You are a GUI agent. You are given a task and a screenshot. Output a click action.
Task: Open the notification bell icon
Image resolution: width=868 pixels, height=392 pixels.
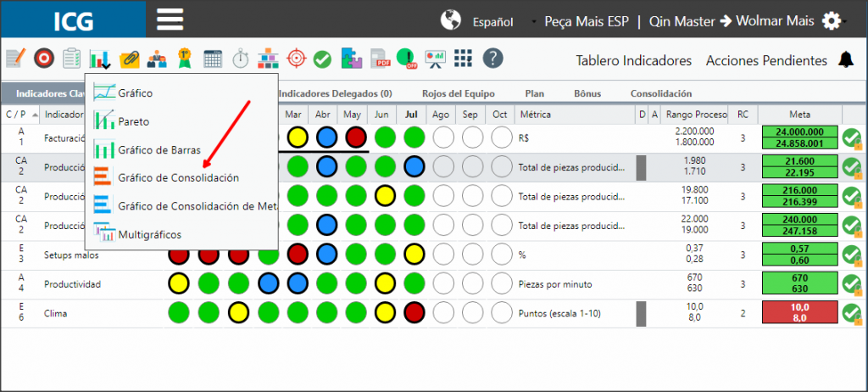tap(846, 59)
